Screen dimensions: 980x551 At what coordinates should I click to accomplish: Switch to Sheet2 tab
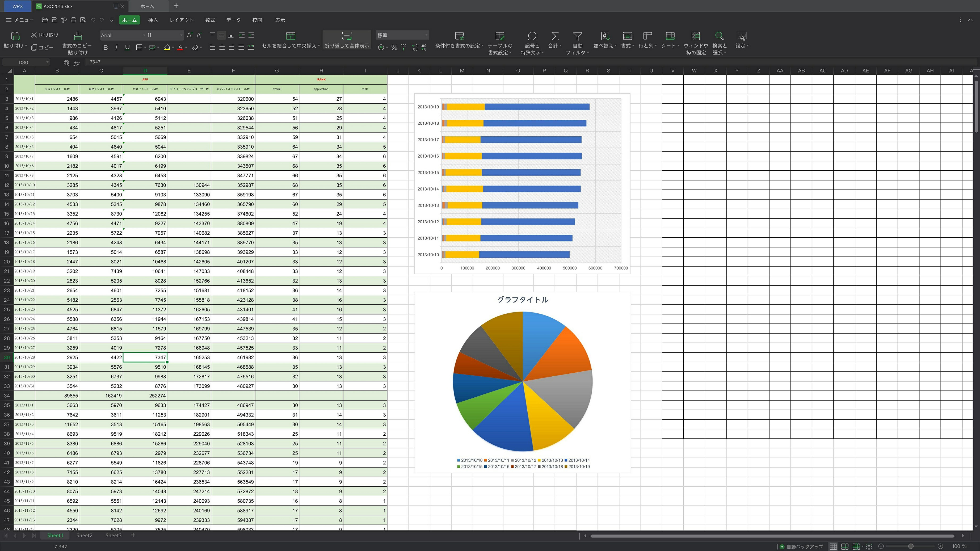coord(84,535)
